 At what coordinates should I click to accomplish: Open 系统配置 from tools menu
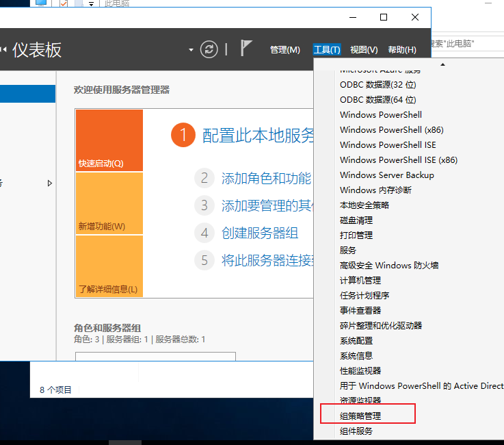[356, 341]
